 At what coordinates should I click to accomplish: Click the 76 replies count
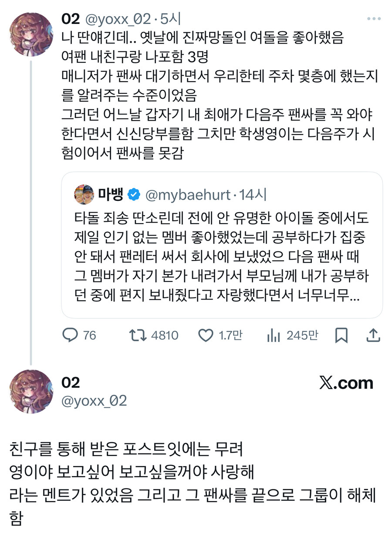pyautogui.click(x=89, y=335)
